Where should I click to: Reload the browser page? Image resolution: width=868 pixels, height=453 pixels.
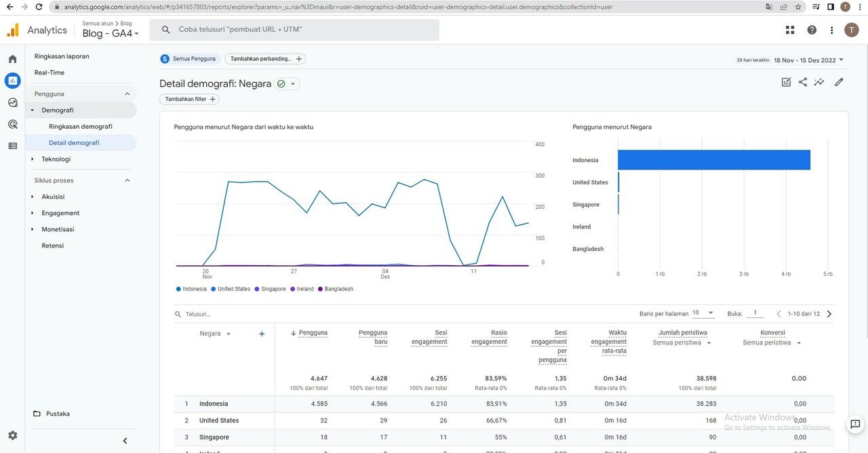(x=39, y=7)
